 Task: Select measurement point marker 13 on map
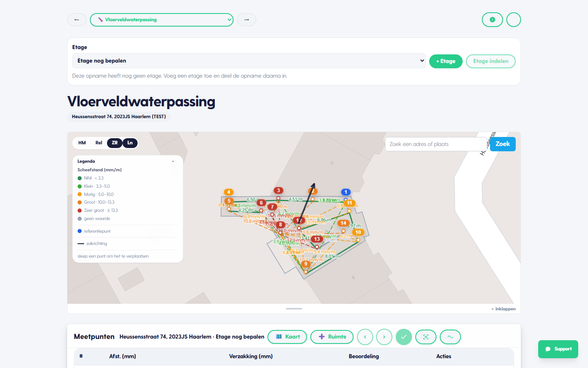(x=317, y=239)
